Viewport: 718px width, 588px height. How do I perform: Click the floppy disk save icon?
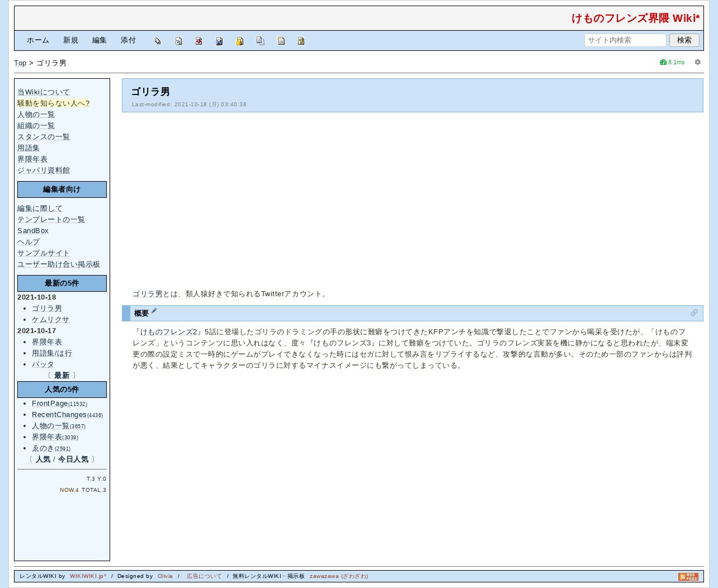[219, 41]
